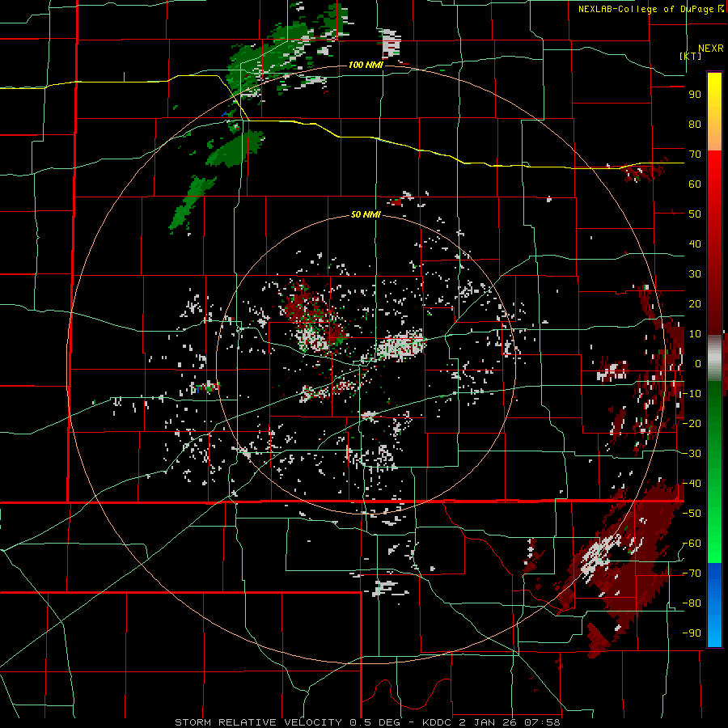Click the 30 value on the velocity scale
Image resolution: width=728 pixels, height=728 pixels.
coord(695,274)
